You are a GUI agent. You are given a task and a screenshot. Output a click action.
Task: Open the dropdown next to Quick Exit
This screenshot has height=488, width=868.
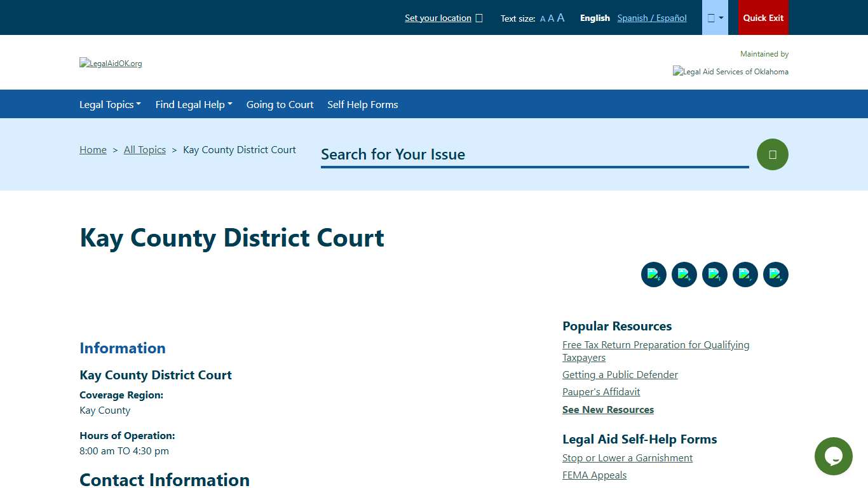coord(715,17)
